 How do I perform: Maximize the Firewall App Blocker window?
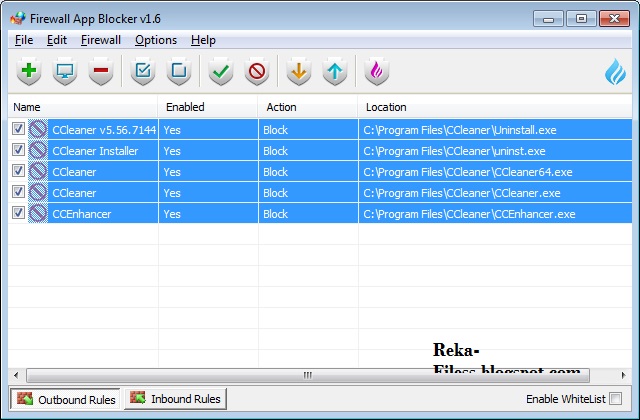click(581, 19)
